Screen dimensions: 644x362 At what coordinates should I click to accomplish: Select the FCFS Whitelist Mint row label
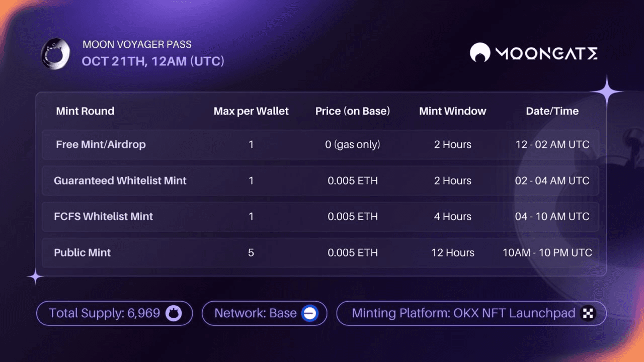coord(103,217)
